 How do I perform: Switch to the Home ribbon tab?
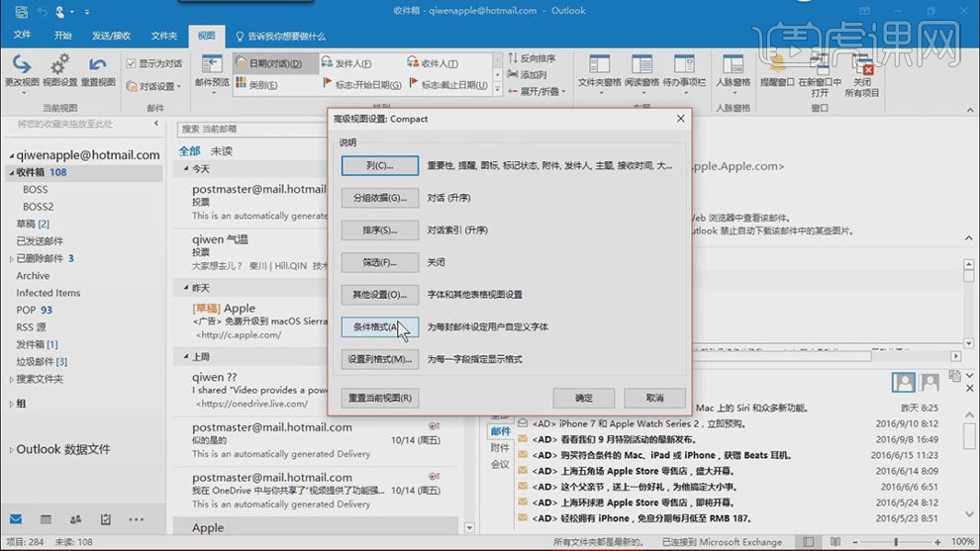pos(62,36)
